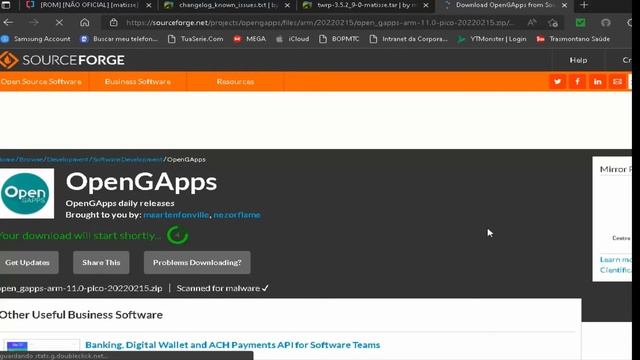The width and height of the screenshot is (640, 360).
Task: Open Open Source Software menu
Action: pyautogui.click(x=41, y=82)
